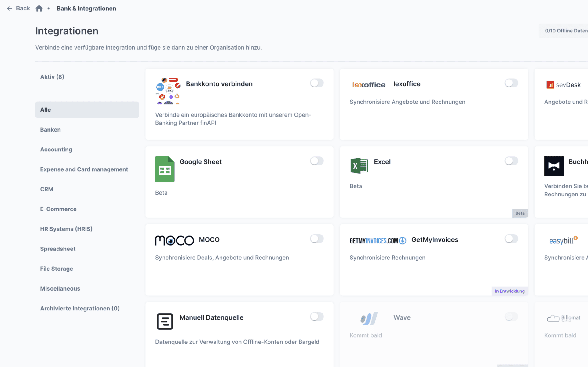Click the Google Sheet logo icon
This screenshot has width=588, height=367.
[x=165, y=169]
